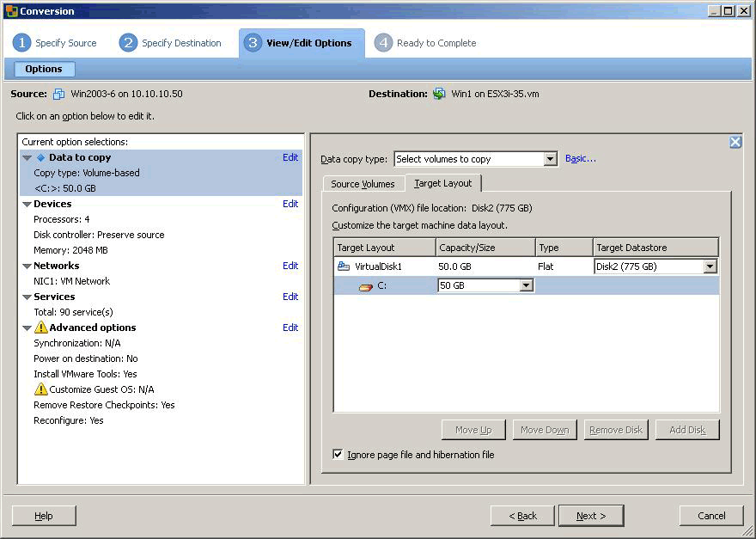Click the destination icon beside Win1 on ESX3i-35.vm
Screen dimensions: 756x539
pyautogui.click(x=439, y=94)
